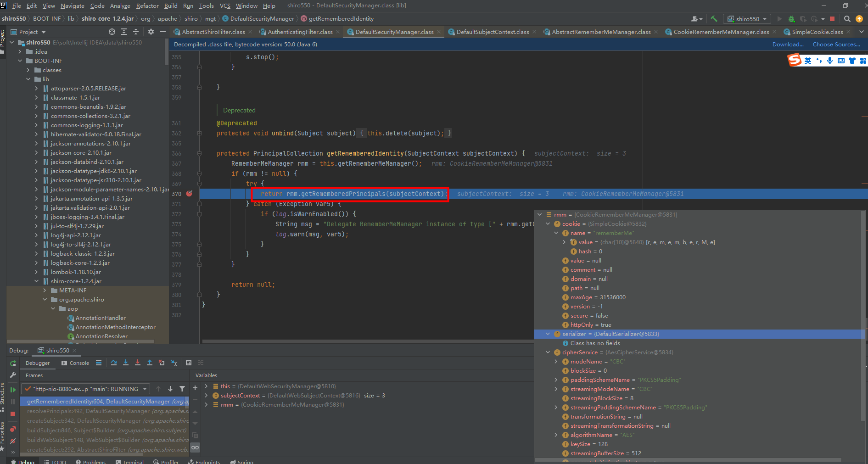Open the Project view dropdown
Viewport: 868px width, 464px height.
[x=28, y=32]
